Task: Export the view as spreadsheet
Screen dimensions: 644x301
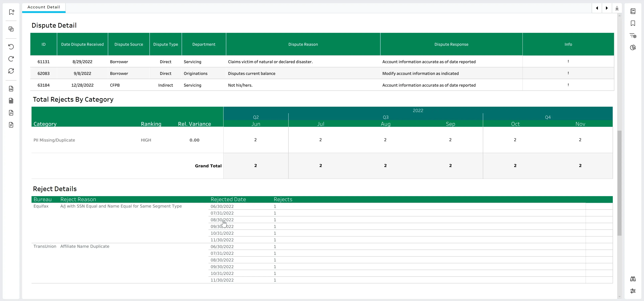Action: (x=11, y=101)
